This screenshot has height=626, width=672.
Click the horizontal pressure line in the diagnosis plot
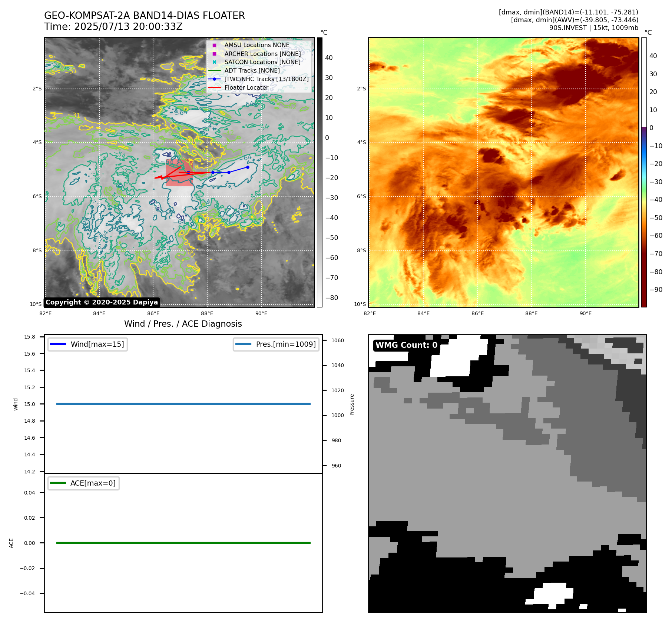pos(183,404)
